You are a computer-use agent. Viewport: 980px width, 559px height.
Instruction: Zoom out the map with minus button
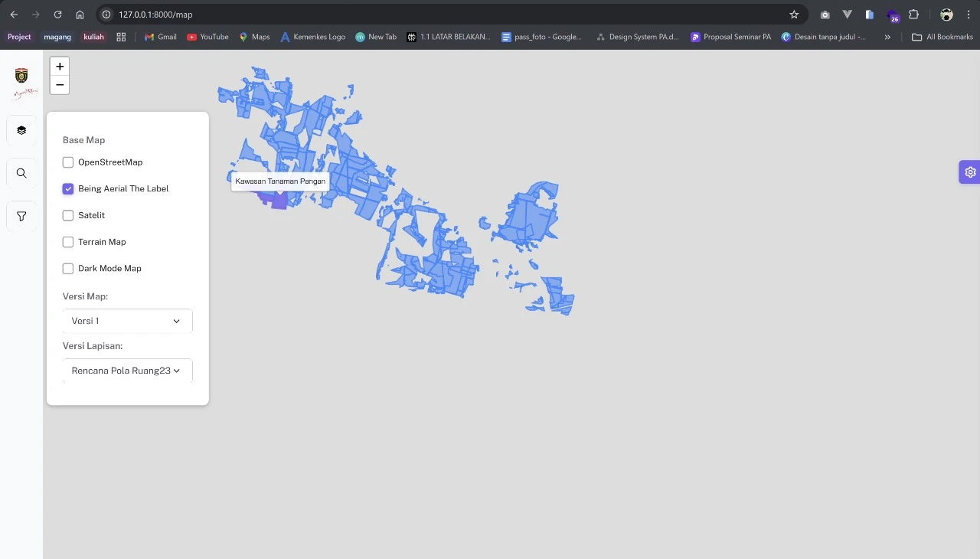click(x=60, y=85)
